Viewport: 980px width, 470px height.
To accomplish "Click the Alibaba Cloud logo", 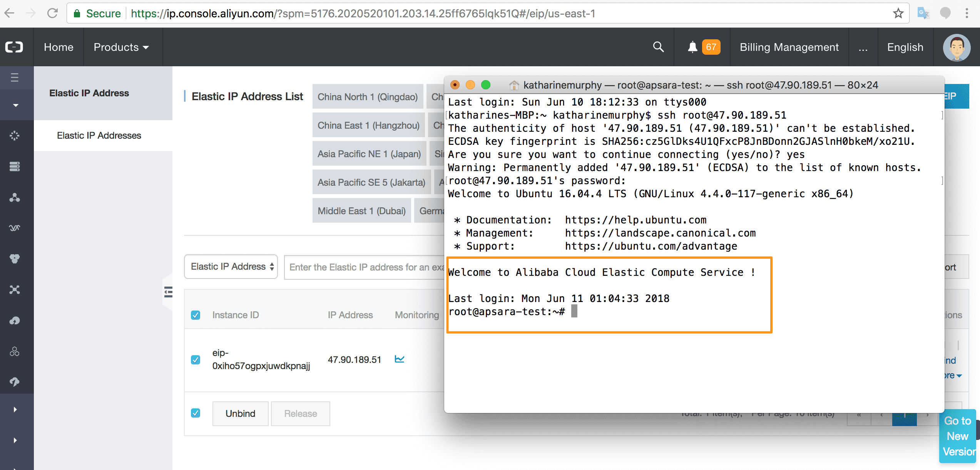I will 14,47.
